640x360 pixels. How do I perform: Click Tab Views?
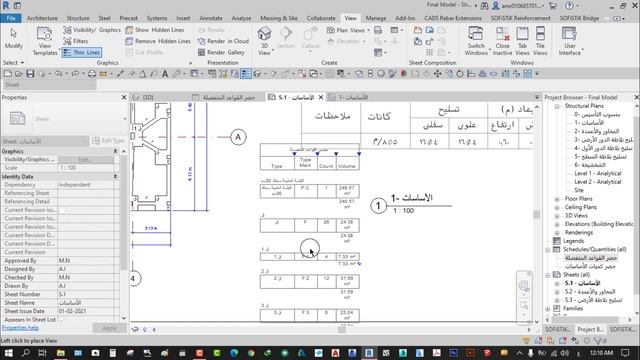coord(522,41)
